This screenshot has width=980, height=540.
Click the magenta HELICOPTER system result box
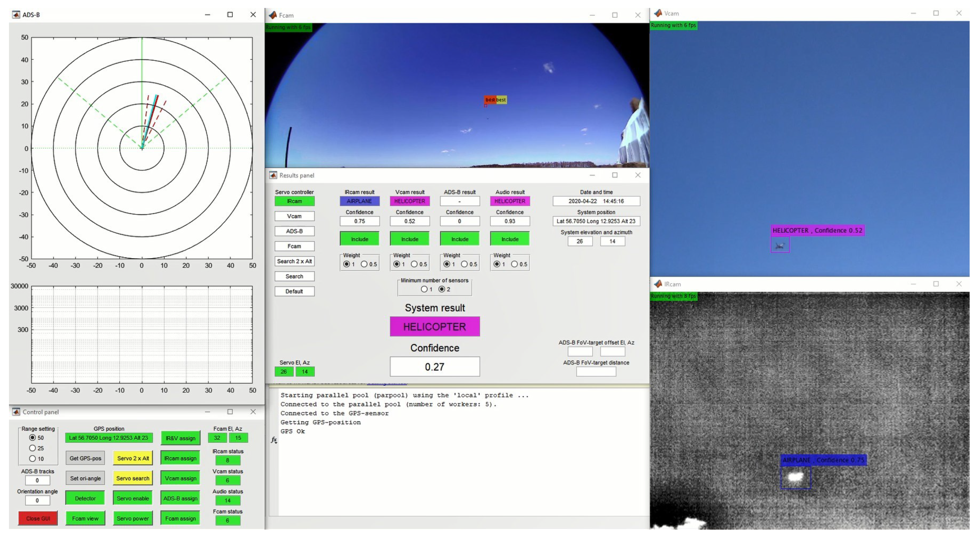(x=434, y=327)
